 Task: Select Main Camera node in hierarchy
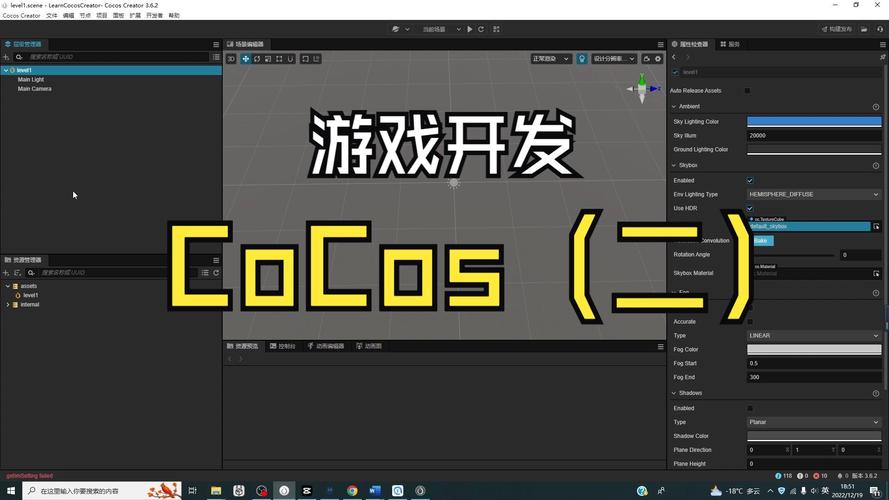[x=34, y=89]
